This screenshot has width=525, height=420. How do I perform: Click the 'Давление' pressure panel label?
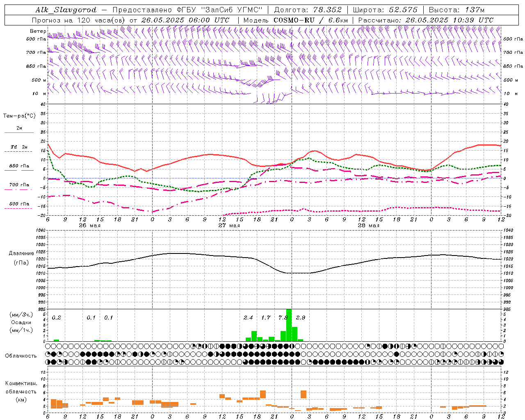(21, 253)
